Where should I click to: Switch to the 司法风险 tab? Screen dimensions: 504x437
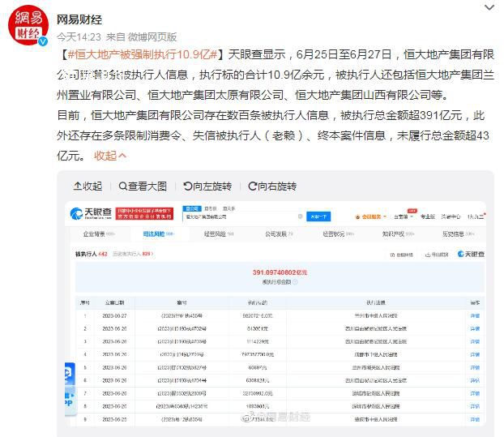point(158,233)
